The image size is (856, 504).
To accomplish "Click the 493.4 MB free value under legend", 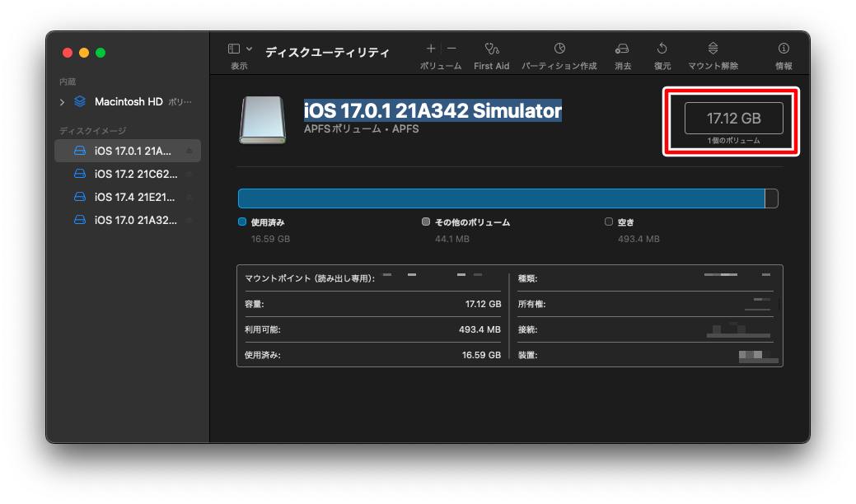I will pyautogui.click(x=638, y=239).
